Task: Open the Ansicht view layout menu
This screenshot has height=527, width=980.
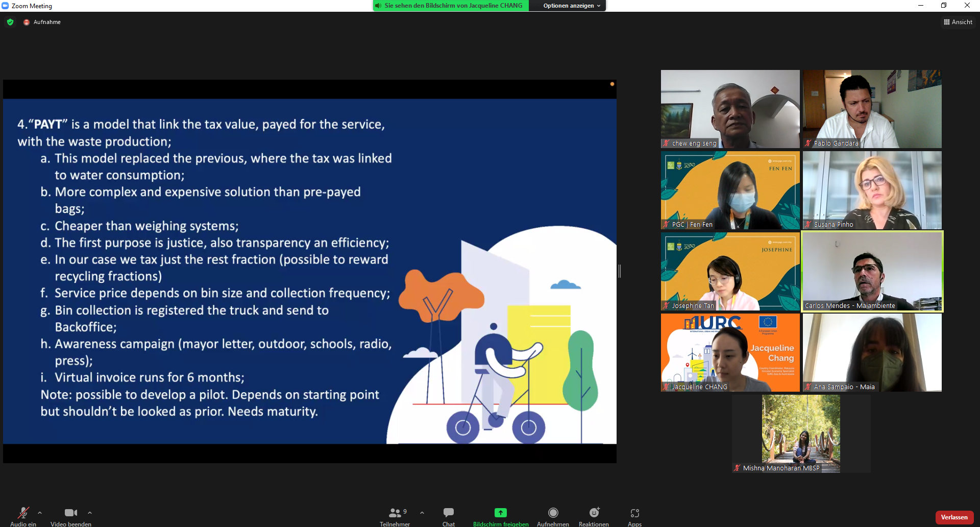Action: [x=958, y=22]
